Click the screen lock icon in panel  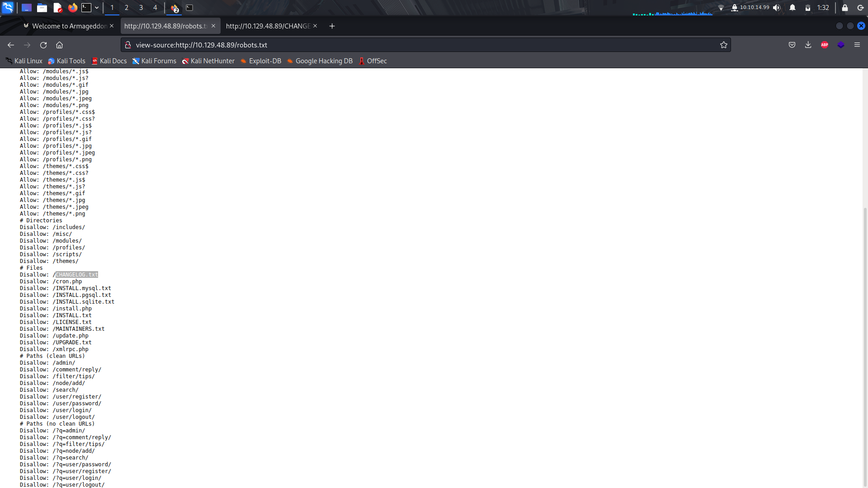[x=844, y=8]
